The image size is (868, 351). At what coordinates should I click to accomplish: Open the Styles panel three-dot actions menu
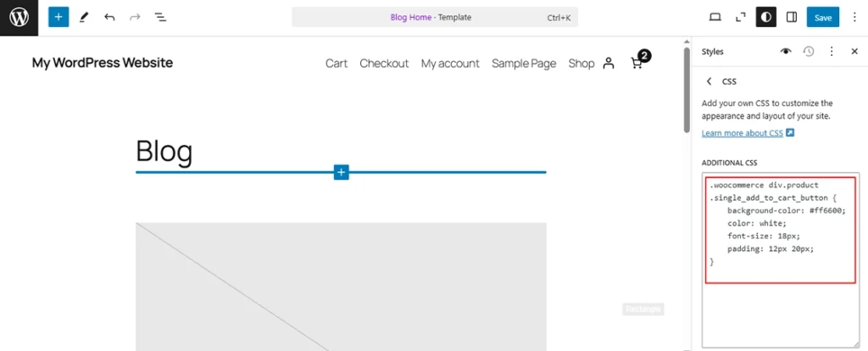click(x=832, y=52)
